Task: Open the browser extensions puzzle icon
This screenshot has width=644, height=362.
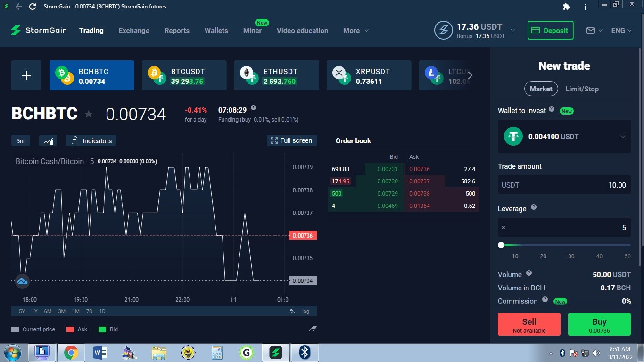Action: pyautogui.click(x=566, y=7)
